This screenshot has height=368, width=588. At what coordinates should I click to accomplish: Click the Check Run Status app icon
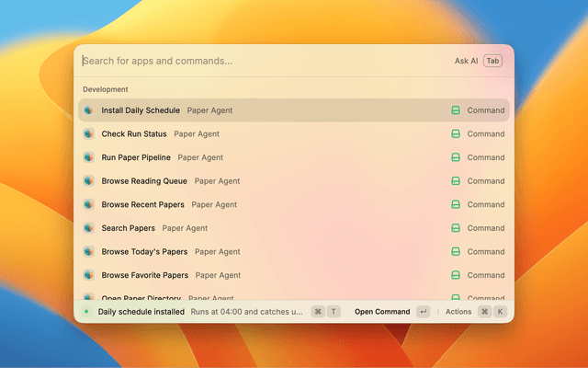(88, 134)
